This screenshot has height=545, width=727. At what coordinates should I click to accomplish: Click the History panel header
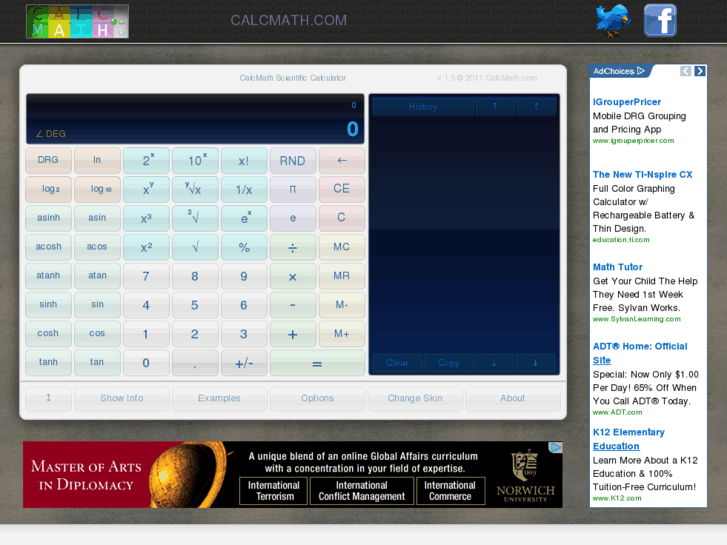click(423, 107)
